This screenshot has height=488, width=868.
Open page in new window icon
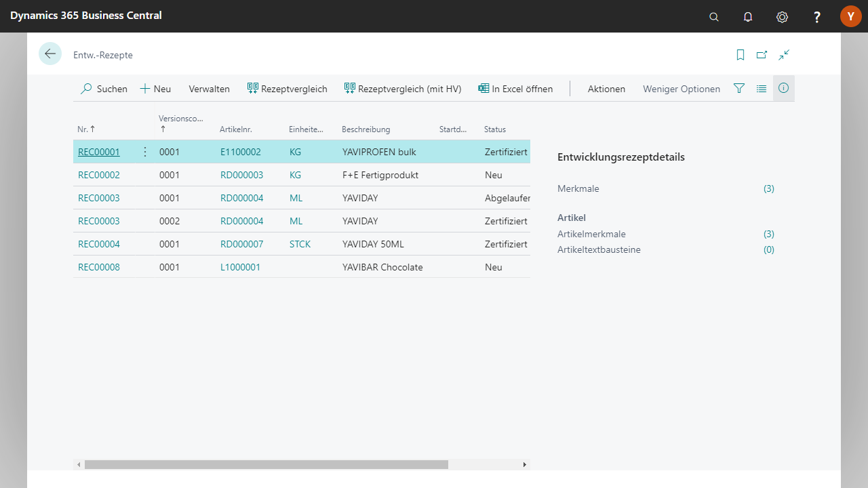tap(762, 55)
